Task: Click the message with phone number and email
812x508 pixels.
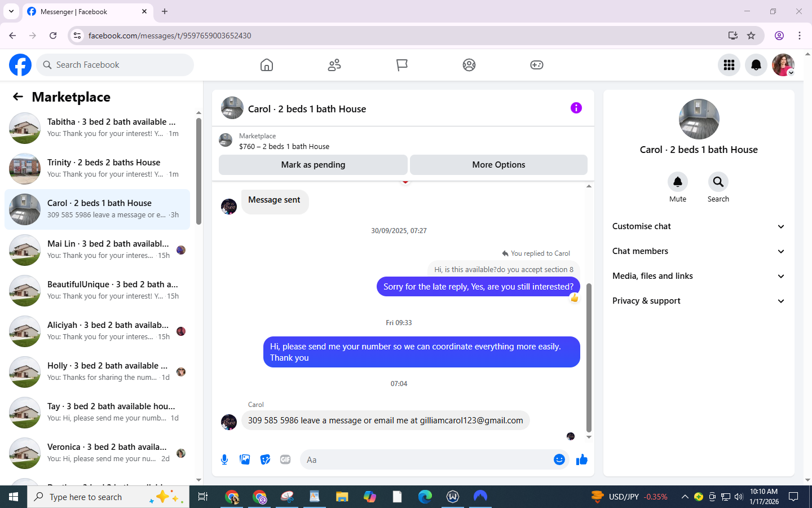Action: coord(386,421)
